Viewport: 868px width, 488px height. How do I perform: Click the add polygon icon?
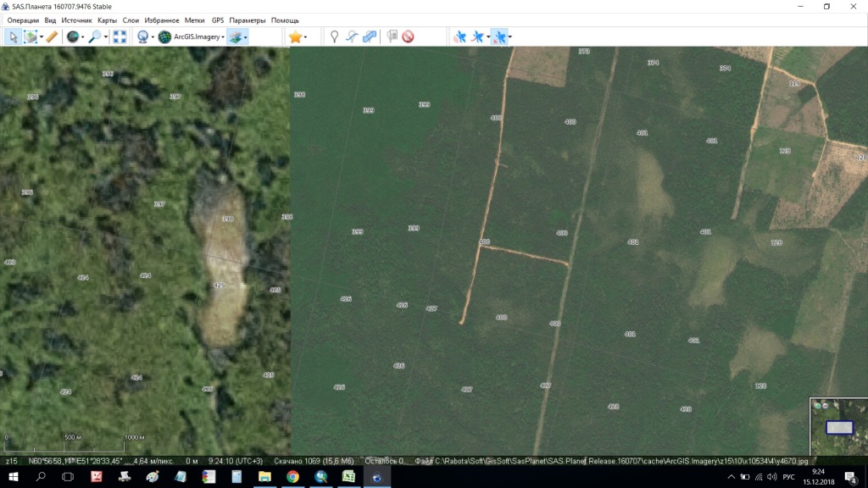coord(370,36)
